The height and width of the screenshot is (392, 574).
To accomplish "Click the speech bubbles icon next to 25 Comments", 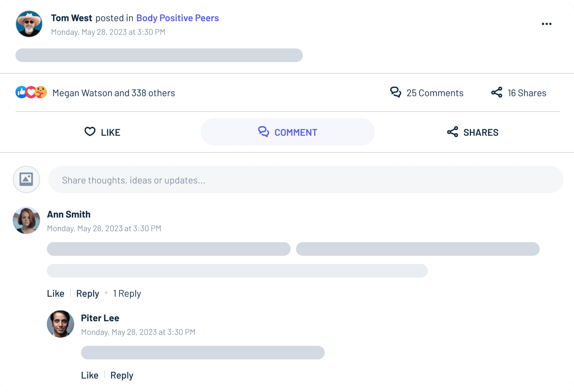I will 396,92.
